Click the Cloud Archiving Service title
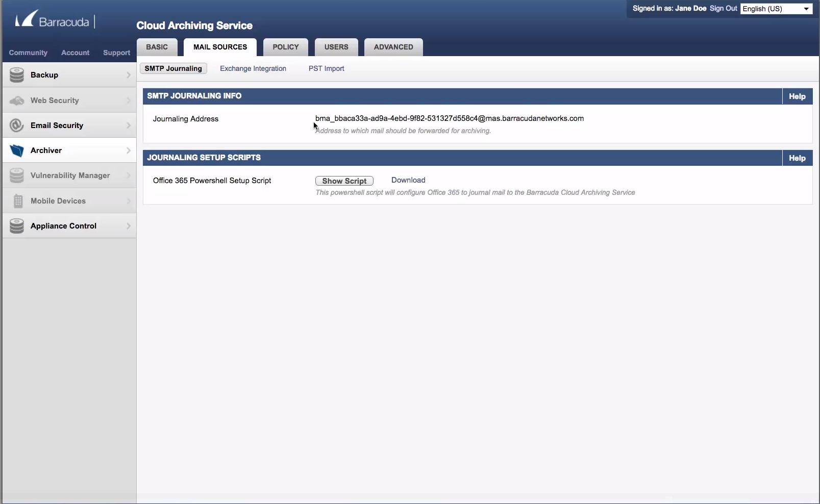 pyautogui.click(x=194, y=26)
